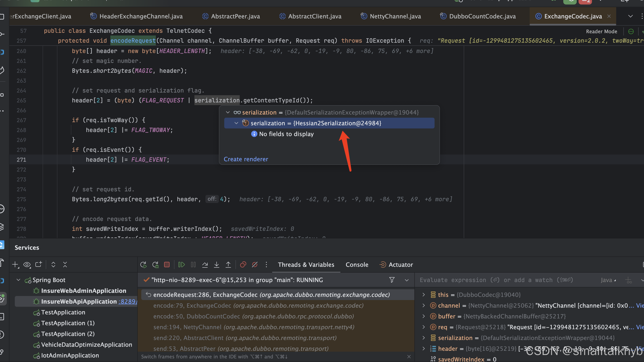Viewport: 644px width, 362px height.
Task: Select the encode:50 DubboCountCodec stack frame
Action: pos(254,316)
